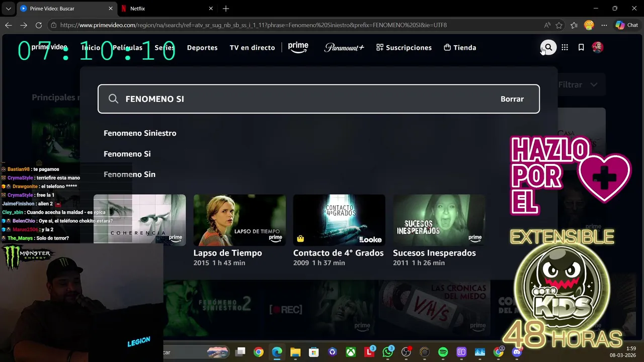This screenshot has height=362, width=644.
Task: Open Contacto 4º Grados thumbnail
Action: pos(339,220)
